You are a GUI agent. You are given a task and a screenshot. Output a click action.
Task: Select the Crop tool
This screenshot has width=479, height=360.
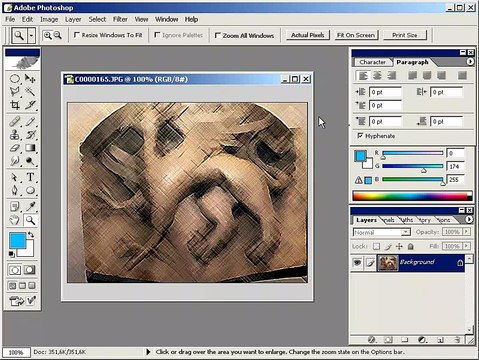point(15,105)
